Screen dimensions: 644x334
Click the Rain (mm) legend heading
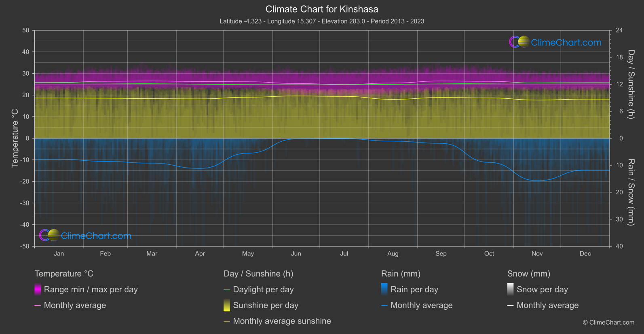point(401,274)
